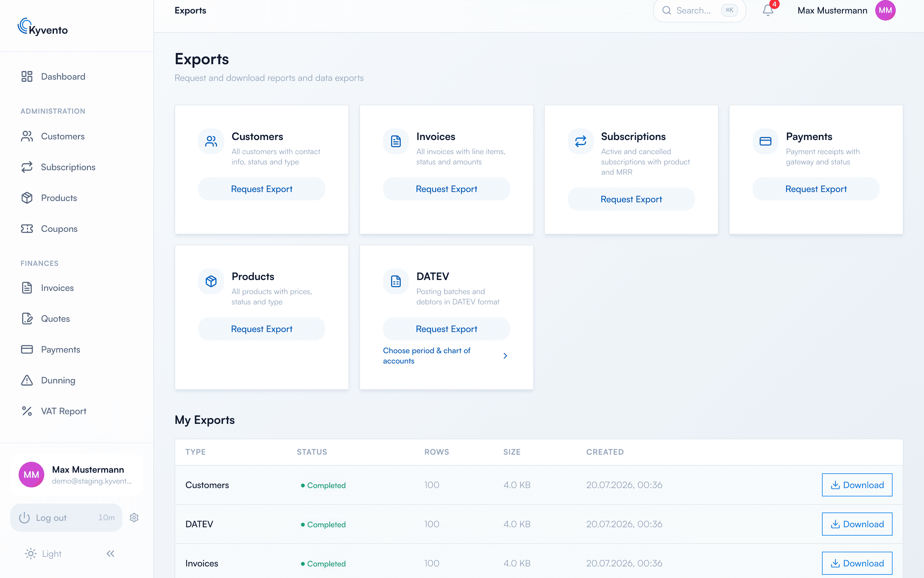The width and height of the screenshot is (924, 578).
Task: Click the SIZE column header
Action: coord(512,452)
